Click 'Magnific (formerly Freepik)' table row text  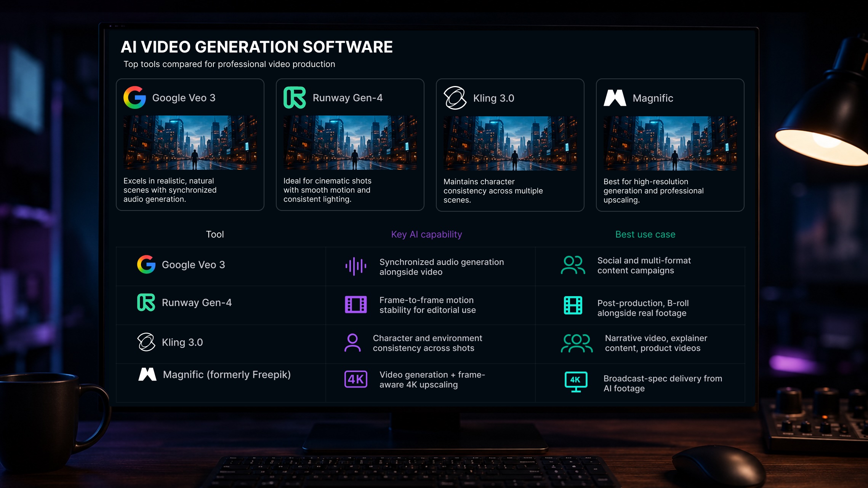[227, 375]
